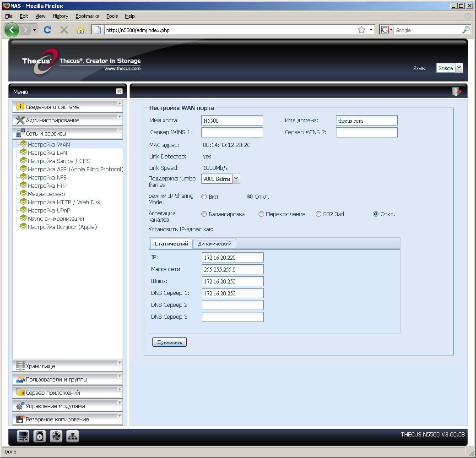Screen dimensions: 476x458
Task: Select Откл. for IP Sharing Mode
Action: pos(250,197)
